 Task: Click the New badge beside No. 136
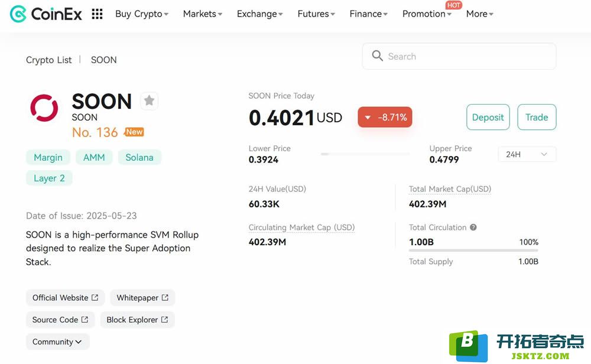click(x=134, y=132)
